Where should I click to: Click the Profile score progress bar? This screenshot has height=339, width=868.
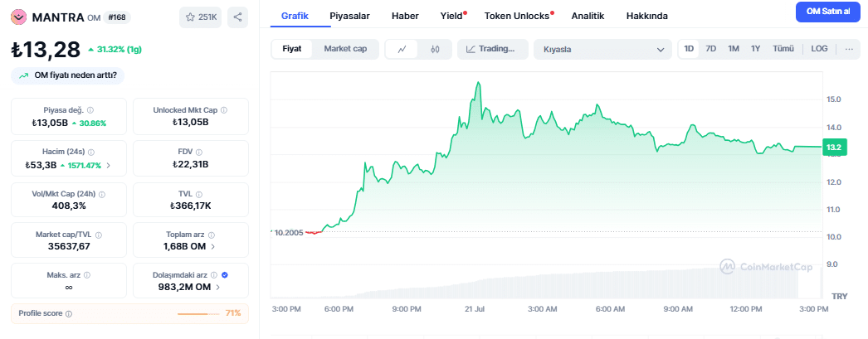(199, 313)
